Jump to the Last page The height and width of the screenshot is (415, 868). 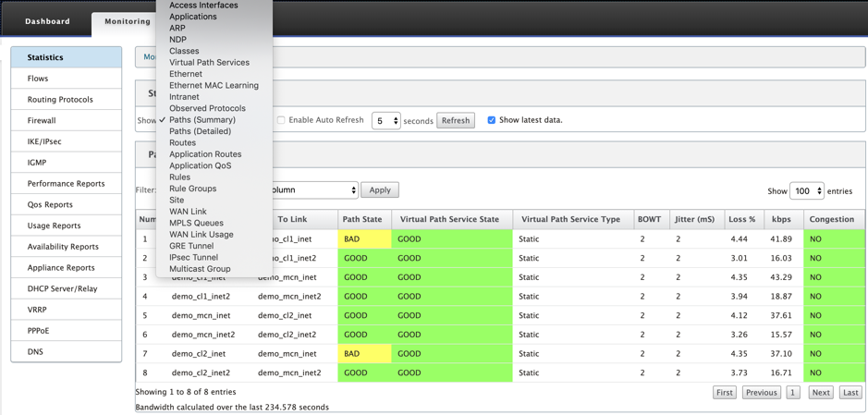pyautogui.click(x=850, y=392)
